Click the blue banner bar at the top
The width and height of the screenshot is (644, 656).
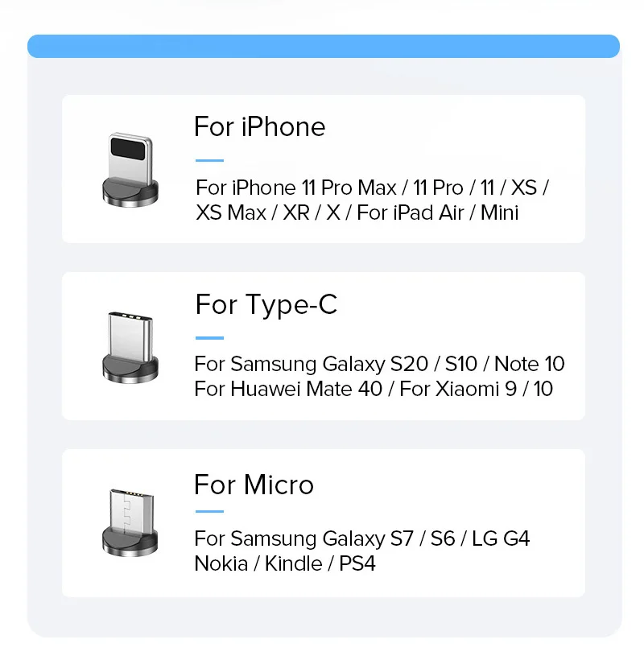coord(323,46)
